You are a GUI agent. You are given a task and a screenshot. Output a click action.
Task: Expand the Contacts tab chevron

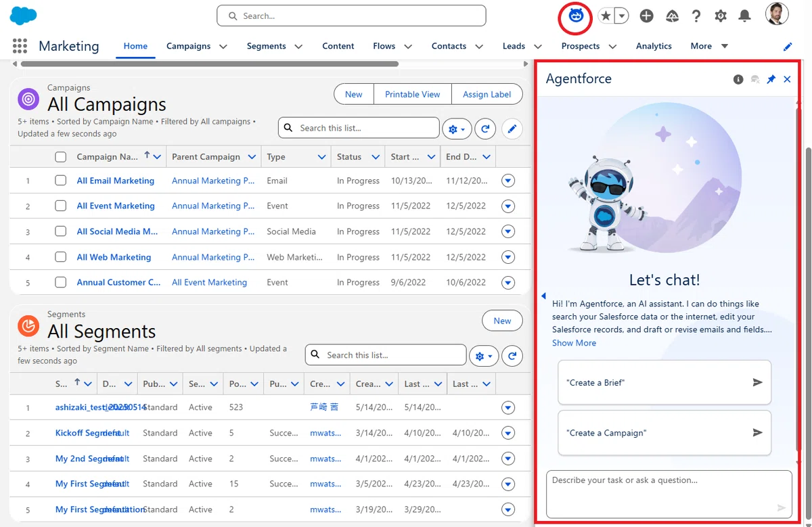(479, 47)
